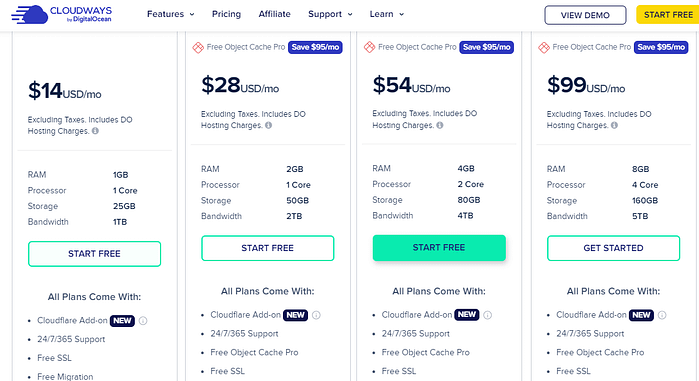
Task: Select START FREE on the $54 plan
Action: click(439, 248)
